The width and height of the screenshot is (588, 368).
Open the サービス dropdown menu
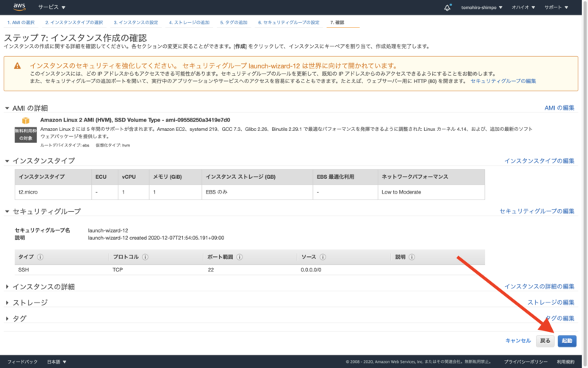pos(51,7)
